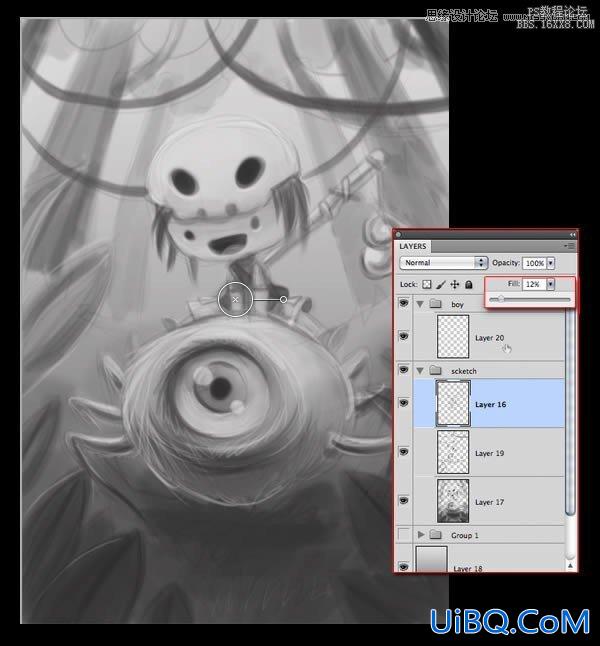Hide Layer 16 with its eye icon
The image size is (600, 646).
click(404, 403)
